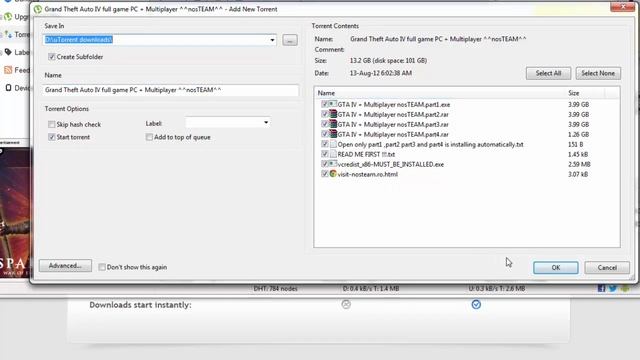Click the torrent Name input field
The width and height of the screenshot is (640, 360).
pyautogui.click(x=170, y=90)
